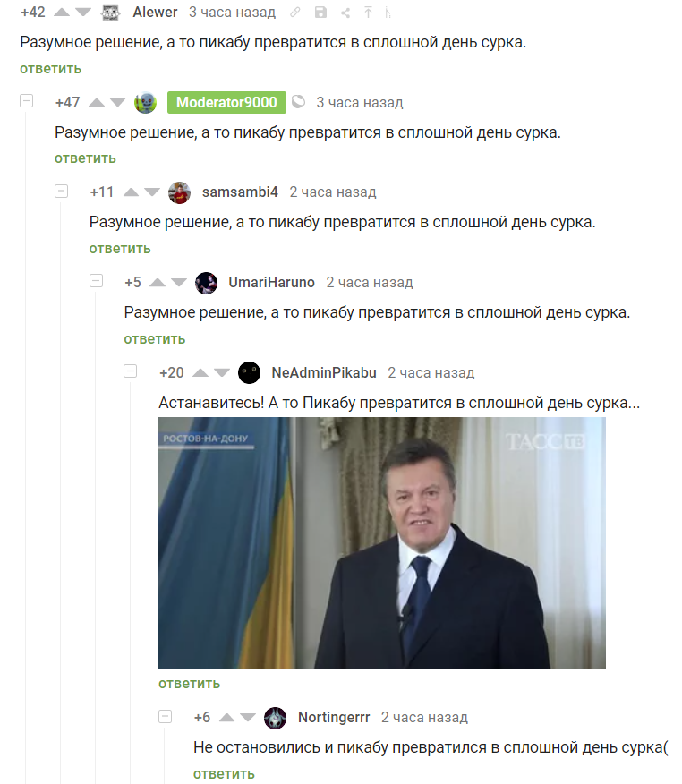Screen dimensions: 682x784
Task: Downvote NeAdminPikabu's comment
Action: [x=221, y=372]
